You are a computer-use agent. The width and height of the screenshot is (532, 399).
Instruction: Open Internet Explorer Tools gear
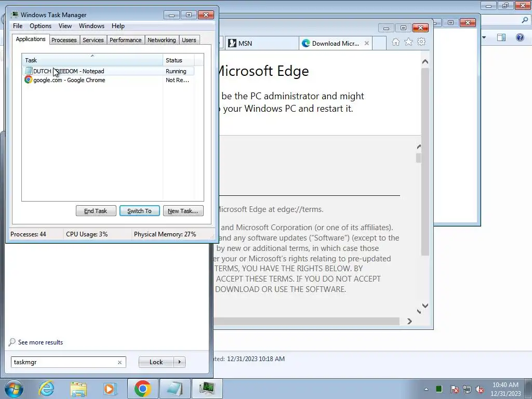click(x=421, y=42)
